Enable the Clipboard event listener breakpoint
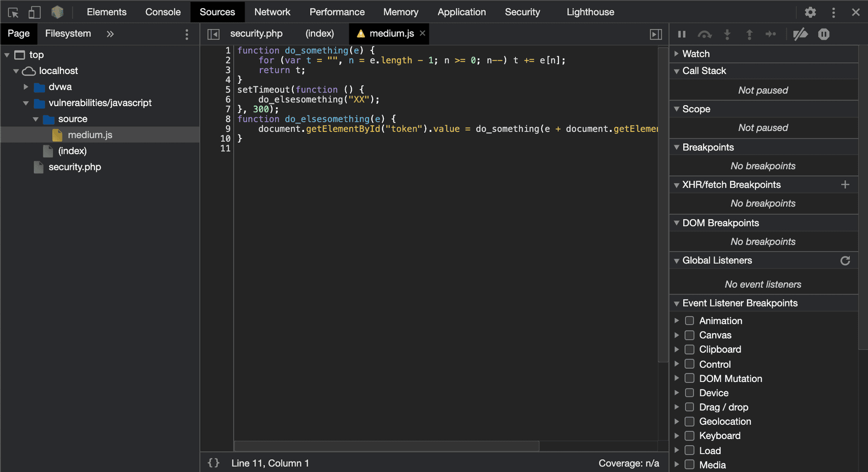 (689, 349)
